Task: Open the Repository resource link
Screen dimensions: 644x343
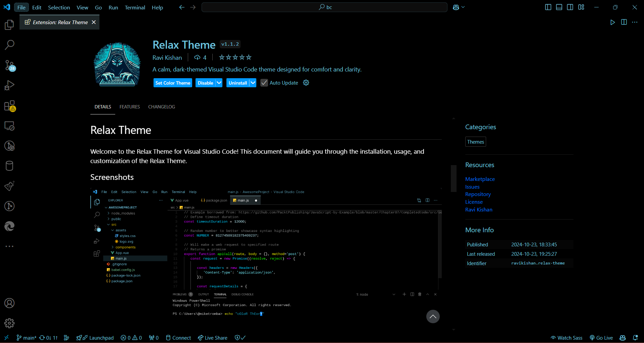Action: click(478, 194)
